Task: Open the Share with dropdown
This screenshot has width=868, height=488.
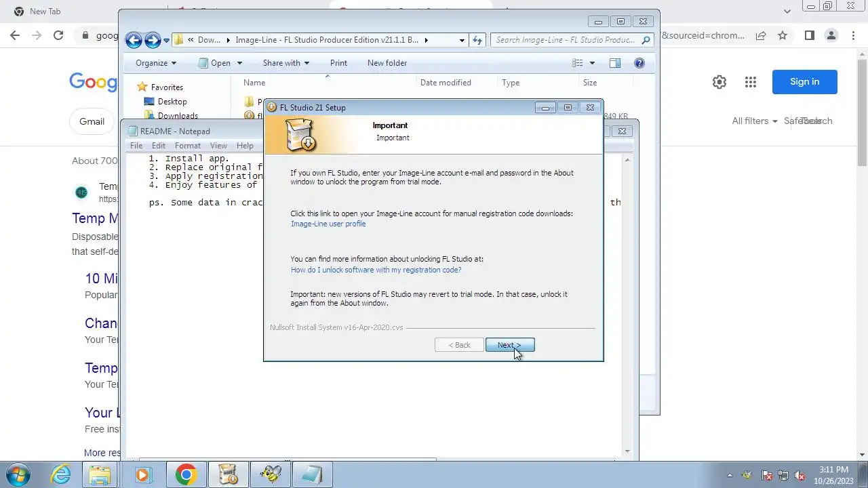Action: 286,63
